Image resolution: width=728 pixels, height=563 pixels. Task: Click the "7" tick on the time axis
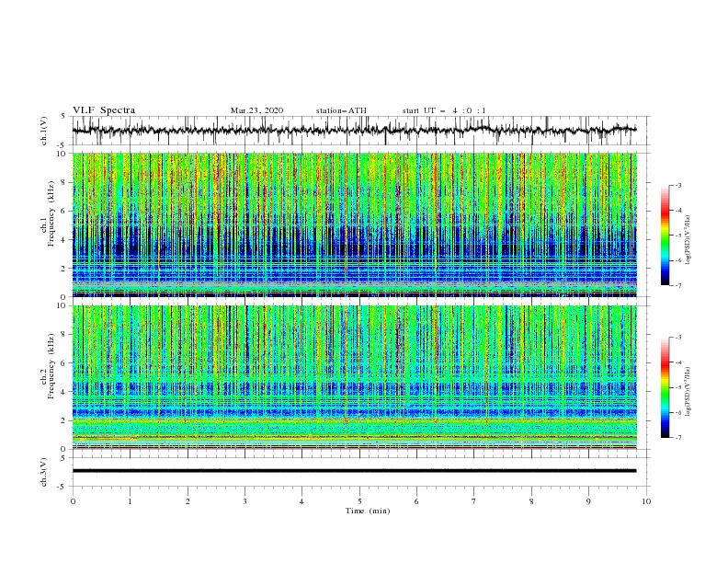[473, 501]
